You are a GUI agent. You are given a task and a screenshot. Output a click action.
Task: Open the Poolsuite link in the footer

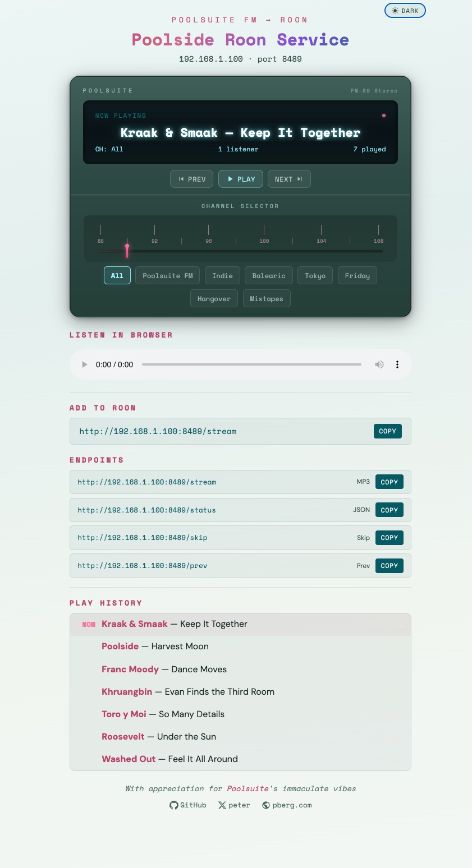coord(248,788)
